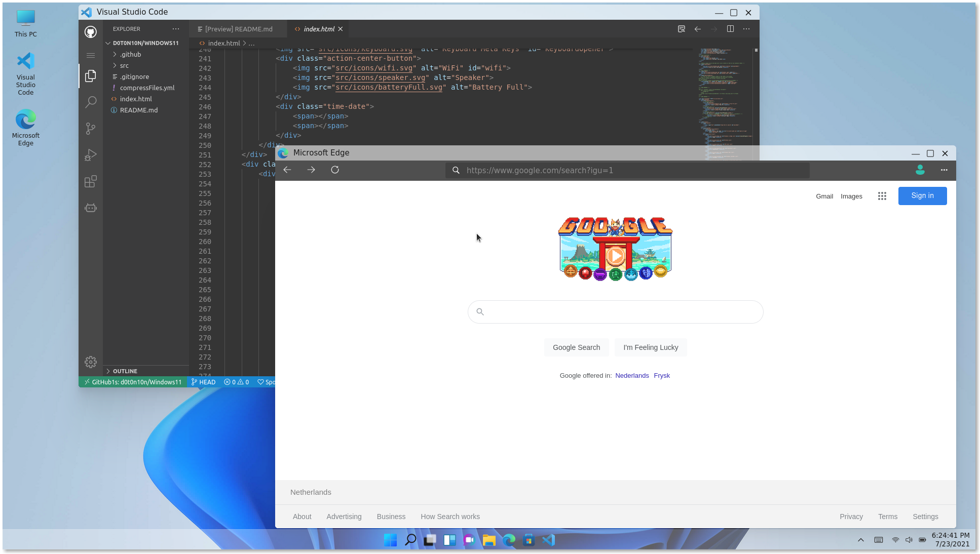Open Google in Nederlands
The width and height of the screenshot is (980, 554).
(632, 375)
